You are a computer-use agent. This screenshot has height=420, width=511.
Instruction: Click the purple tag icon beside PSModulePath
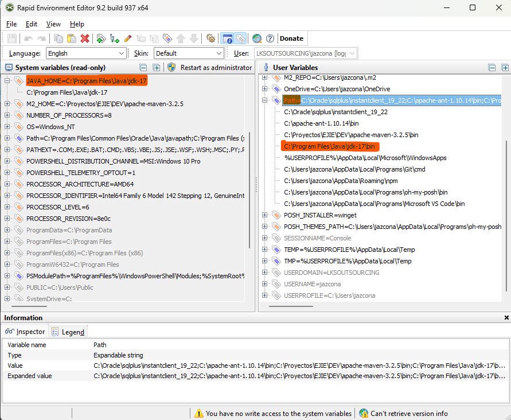click(18, 276)
